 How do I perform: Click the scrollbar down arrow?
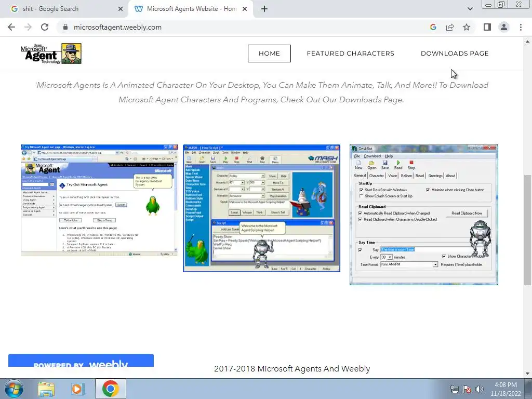tap(528, 374)
